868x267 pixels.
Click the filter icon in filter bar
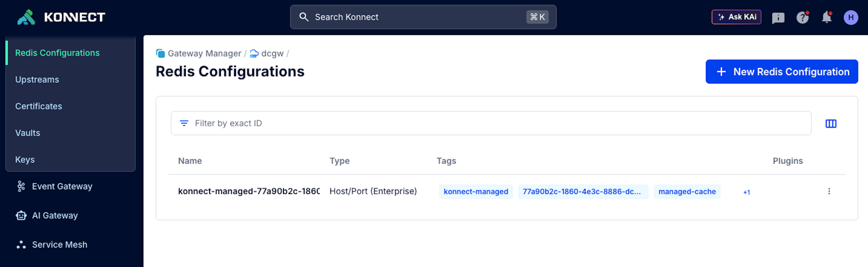coord(184,123)
